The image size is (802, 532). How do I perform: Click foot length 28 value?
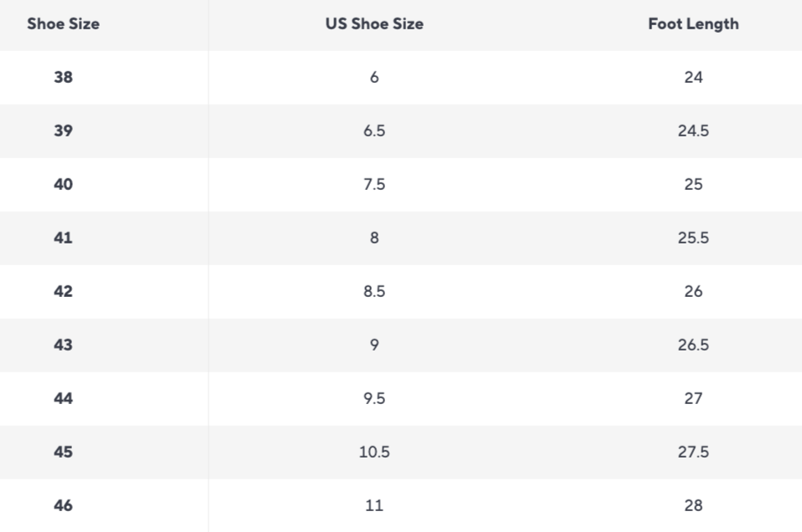pos(693,506)
